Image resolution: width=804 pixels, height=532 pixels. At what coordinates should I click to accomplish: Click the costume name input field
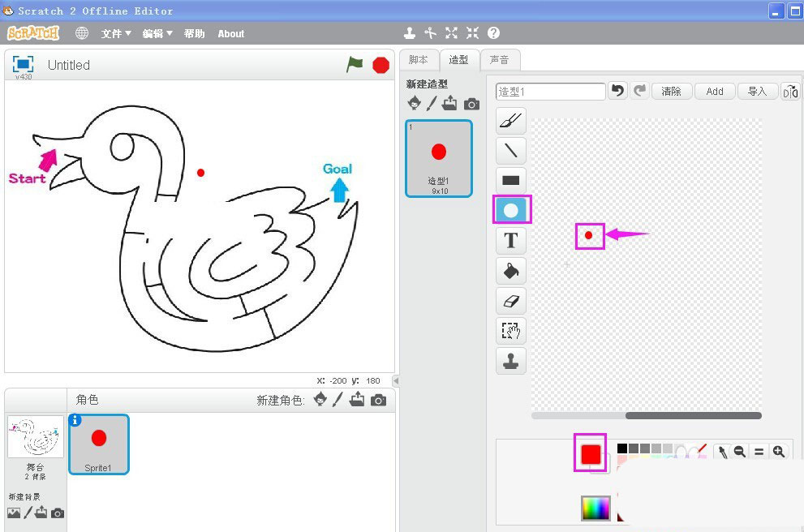click(551, 92)
